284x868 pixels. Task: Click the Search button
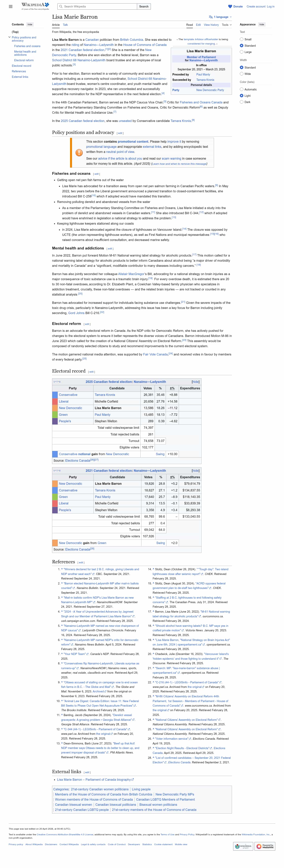tap(144, 6)
